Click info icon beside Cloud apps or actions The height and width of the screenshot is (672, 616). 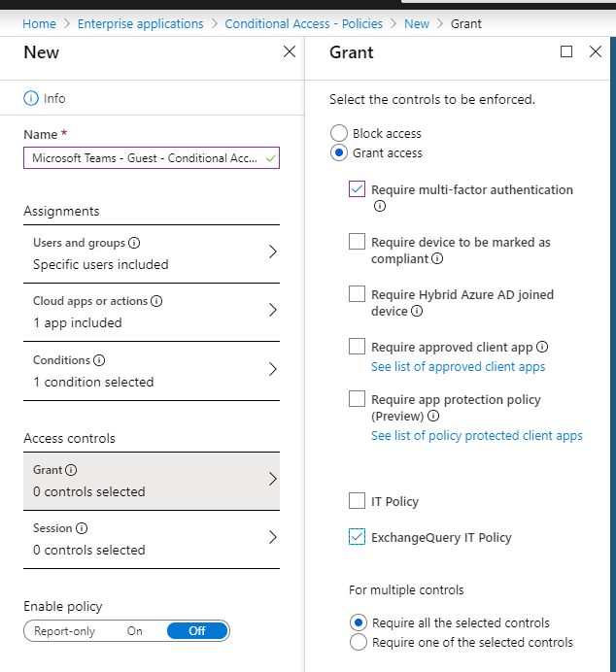pos(156,301)
